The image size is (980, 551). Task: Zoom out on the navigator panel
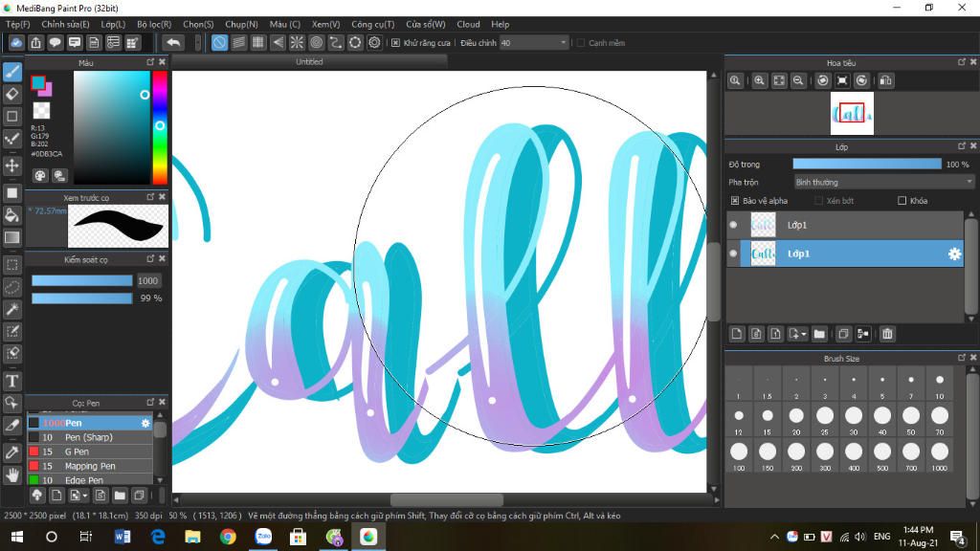[798, 80]
